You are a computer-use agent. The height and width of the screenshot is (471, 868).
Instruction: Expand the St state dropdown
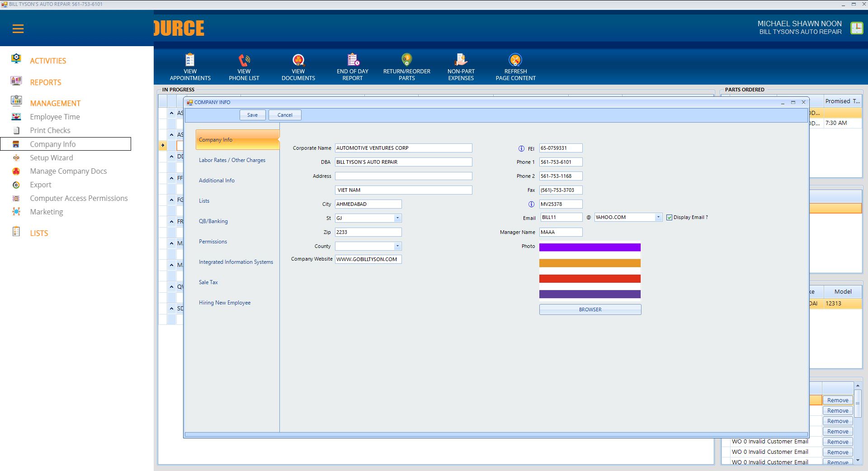pyautogui.click(x=397, y=218)
